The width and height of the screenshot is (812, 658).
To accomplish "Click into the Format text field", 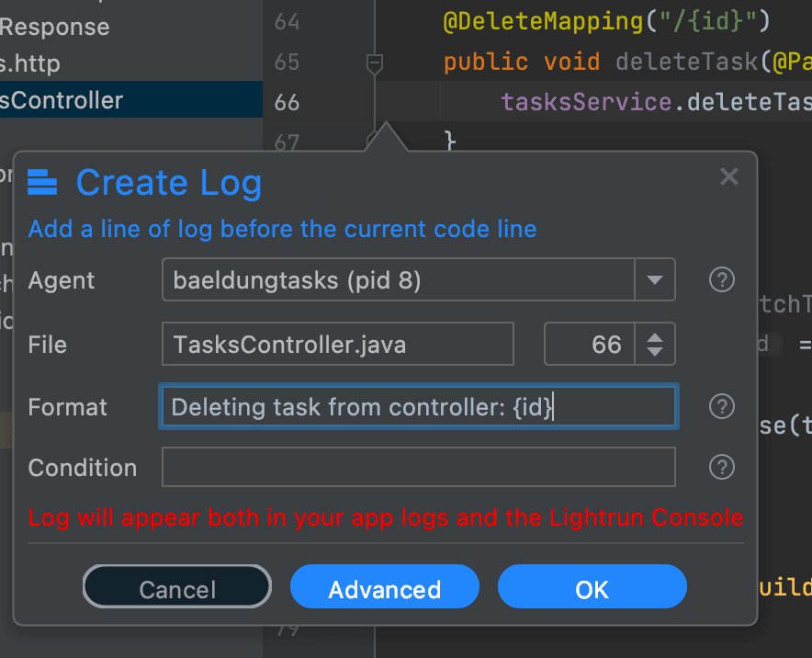I will (418, 407).
